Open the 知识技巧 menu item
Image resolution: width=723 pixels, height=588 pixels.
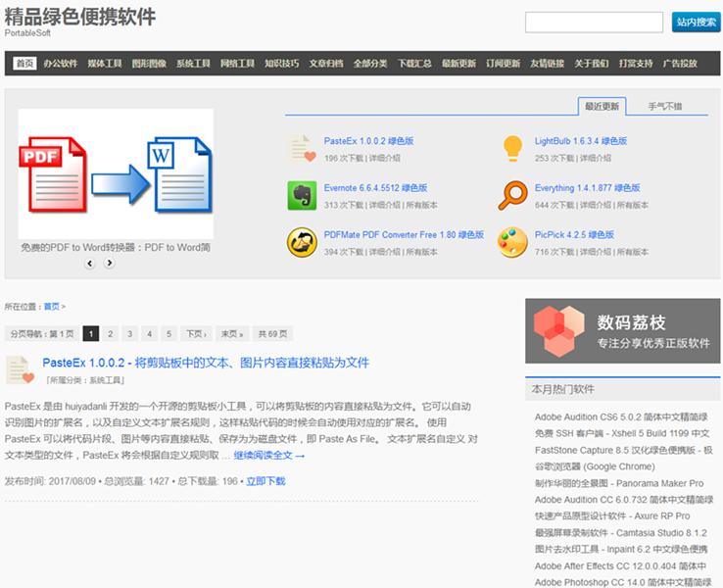tap(282, 63)
